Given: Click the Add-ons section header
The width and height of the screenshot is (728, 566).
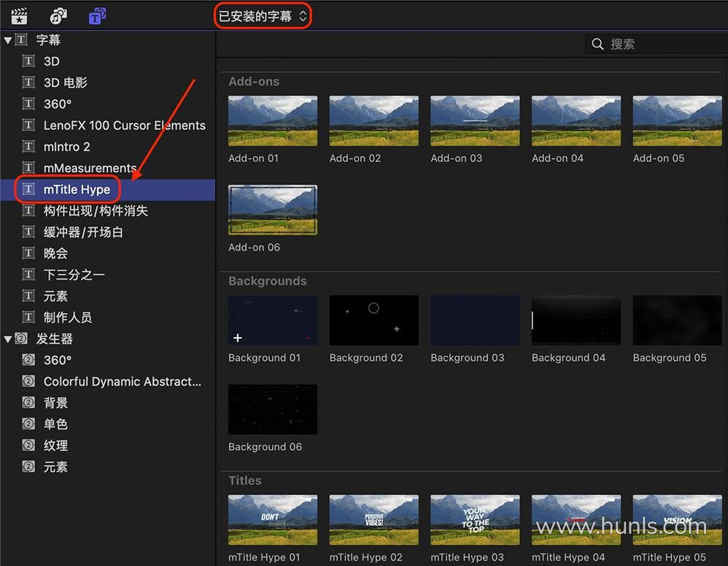Looking at the screenshot, I should [254, 81].
